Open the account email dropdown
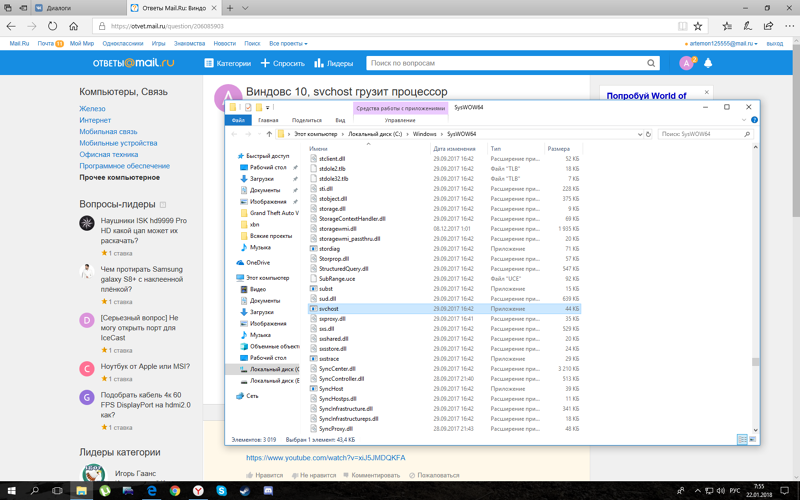Image resolution: width=800 pixels, height=500 pixels. coord(721,44)
